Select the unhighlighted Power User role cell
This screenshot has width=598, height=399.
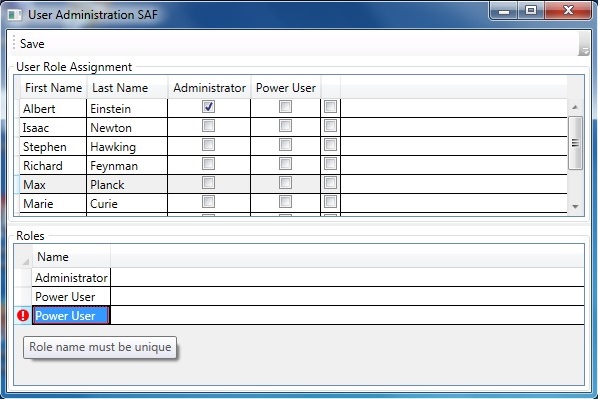coord(71,296)
